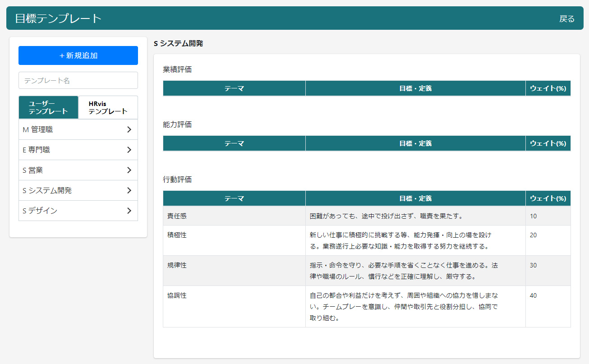
Task: Click the +新規追加 button
Action: pyautogui.click(x=78, y=55)
